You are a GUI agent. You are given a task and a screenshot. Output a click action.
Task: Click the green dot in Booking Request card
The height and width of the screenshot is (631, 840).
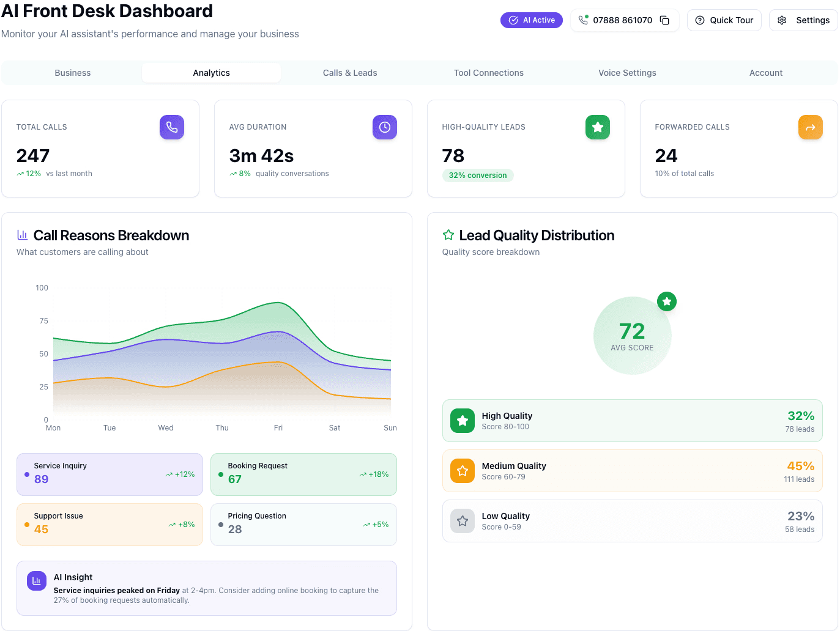tap(221, 474)
